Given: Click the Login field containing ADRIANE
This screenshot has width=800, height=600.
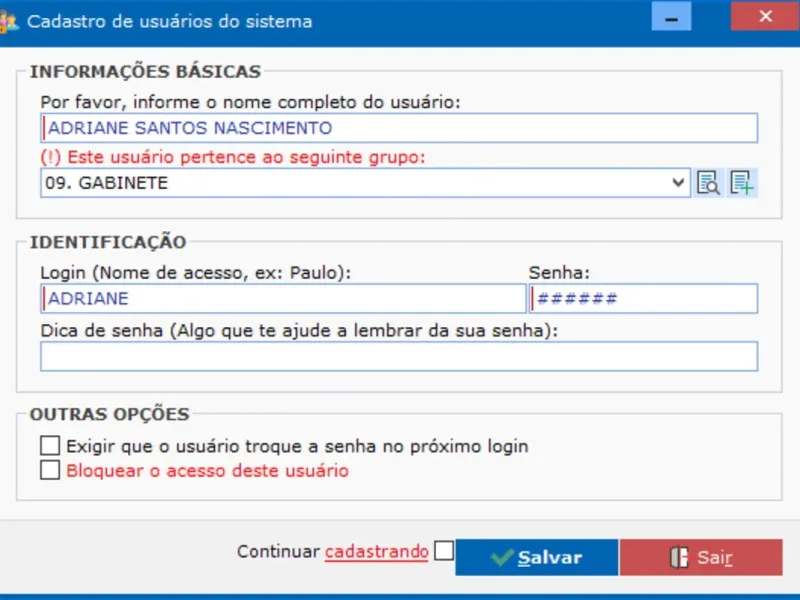Looking at the screenshot, I should tap(283, 298).
